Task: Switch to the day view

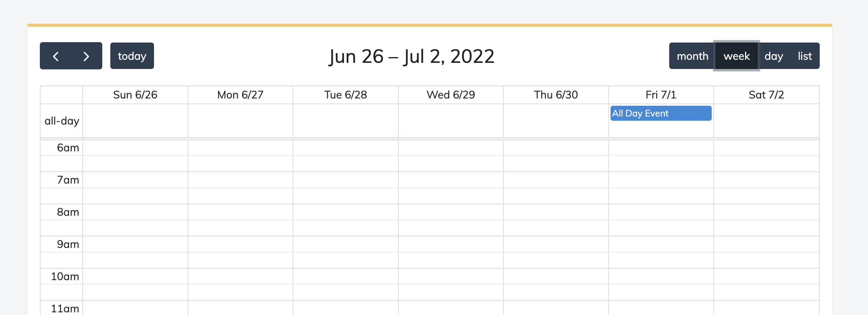Action: click(774, 56)
